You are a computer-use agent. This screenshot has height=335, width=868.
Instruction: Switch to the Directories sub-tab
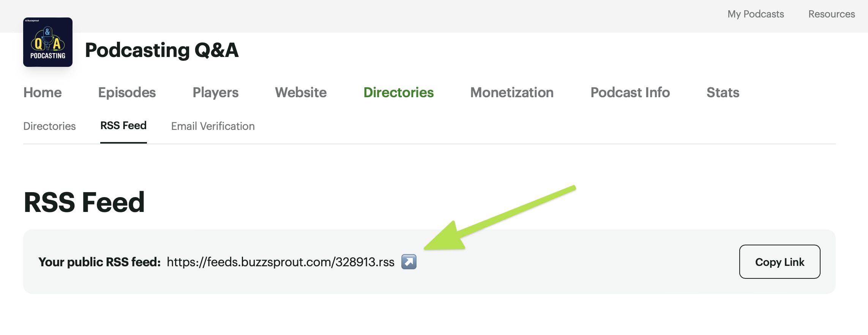click(50, 126)
